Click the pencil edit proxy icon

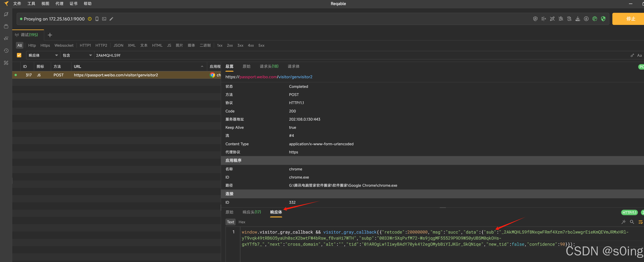111,19
